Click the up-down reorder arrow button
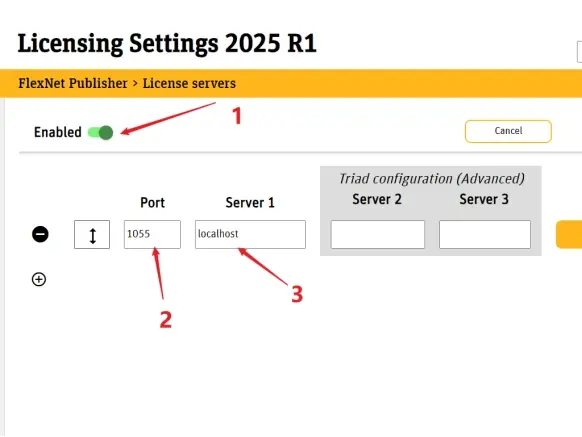 click(92, 235)
